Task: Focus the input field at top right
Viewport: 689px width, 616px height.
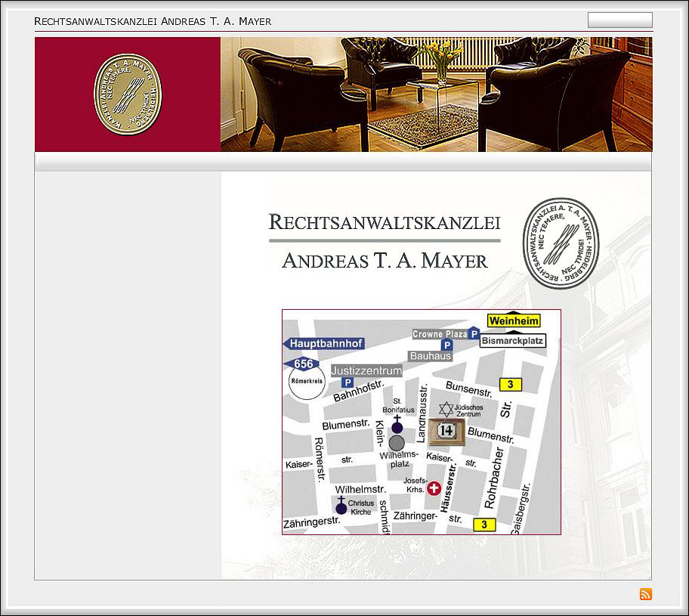Action: [x=619, y=20]
